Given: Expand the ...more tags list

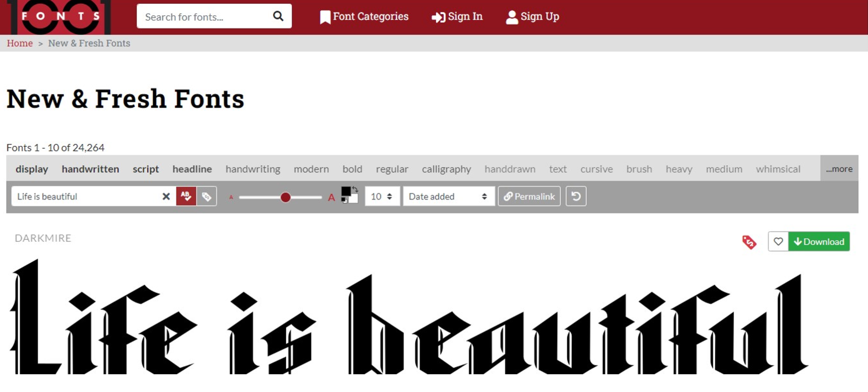Looking at the screenshot, I should (839, 169).
